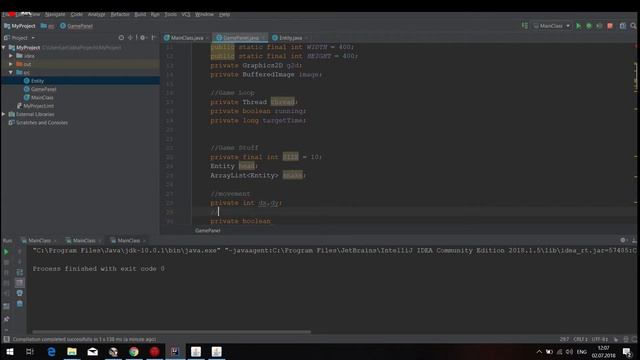Screen dimensions: 640x360
Task: Open the Refactor menu
Action: click(x=120, y=14)
